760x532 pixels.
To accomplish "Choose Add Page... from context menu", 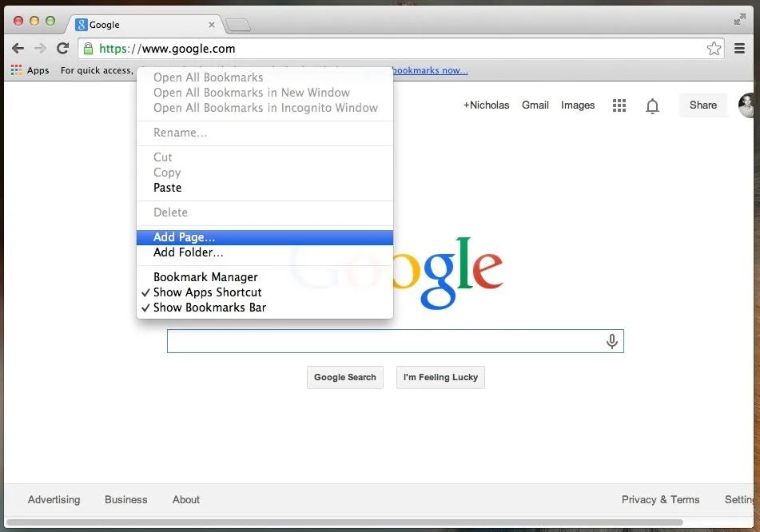I will coord(265,237).
